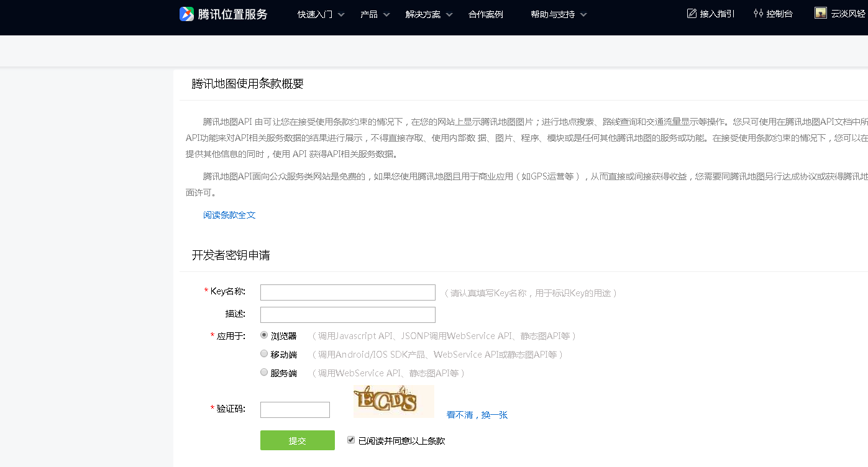The width and height of the screenshot is (868, 467).
Task: Expand the 产品 dropdown arrow
Action: tap(386, 15)
